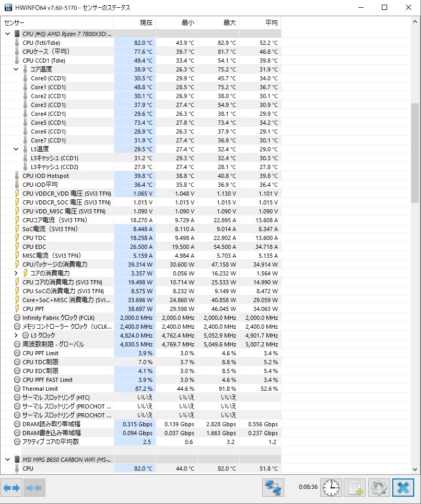The width and height of the screenshot is (421, 504).
Task: Select the CPU SoCの消費電力 (SVI3 TFN) row
Action: [141, 291]
